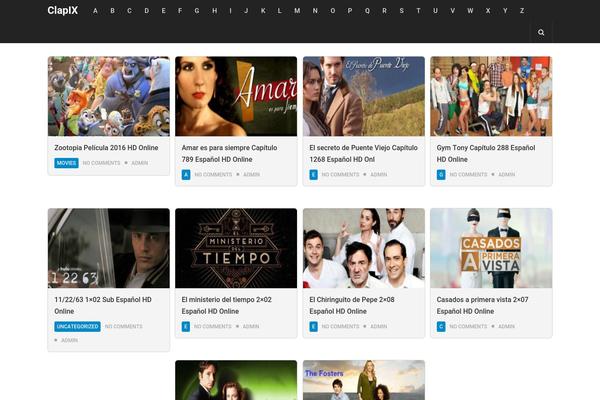
Task: Choose letter Q in the navigation
Action: tap(367, 11)
